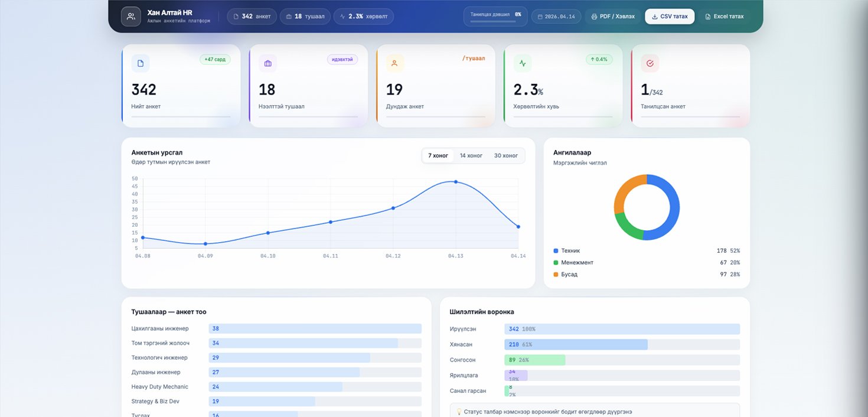This screenshot has height=417, width=868.
Task: Click the document icon in 342 анкет chip
Action: 237,17
